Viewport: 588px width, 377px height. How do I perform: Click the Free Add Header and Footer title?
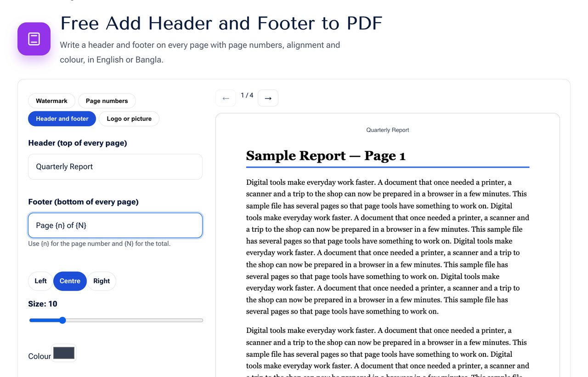pyautogui.click(x=221, y=23)
